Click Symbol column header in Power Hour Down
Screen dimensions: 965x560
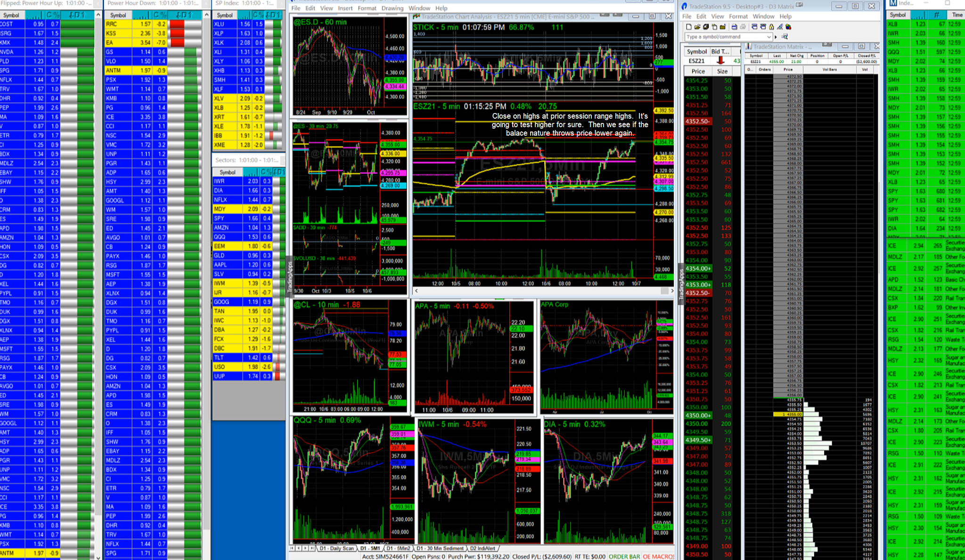pyautogui.click(x=118, y=15)
